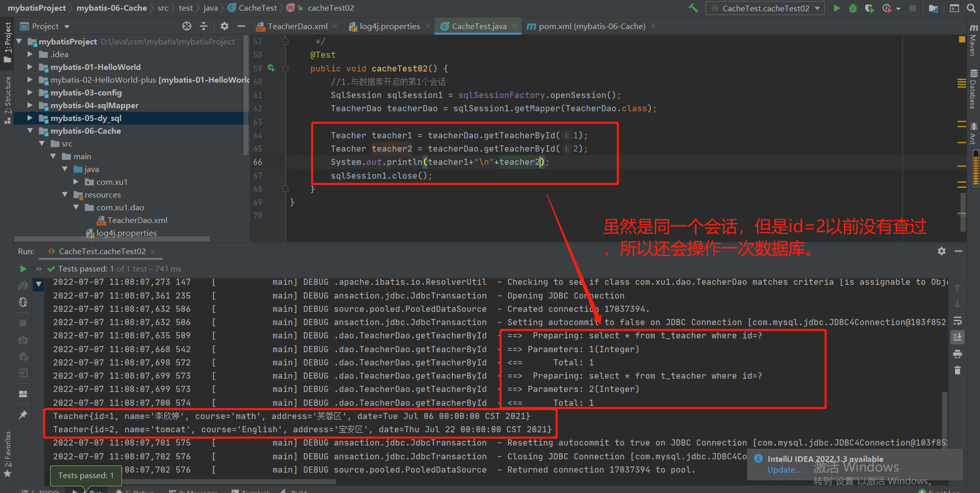Collapse the resources folder

click(x=65, y=194)
